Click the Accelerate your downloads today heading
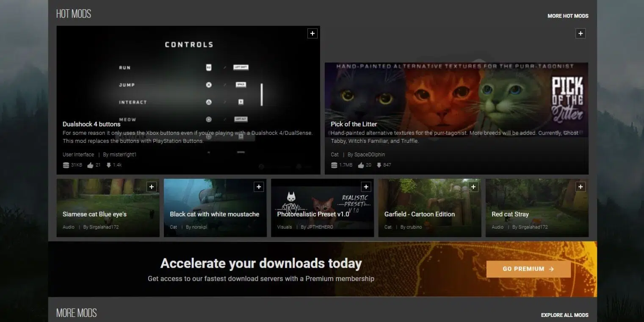This screenshot has width=644, height=322. [261, 264]
